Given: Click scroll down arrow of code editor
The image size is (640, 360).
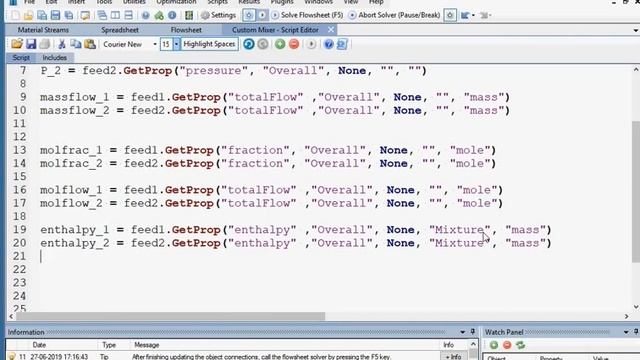Looking at the screenshot, I should click(x=636, y=307).
